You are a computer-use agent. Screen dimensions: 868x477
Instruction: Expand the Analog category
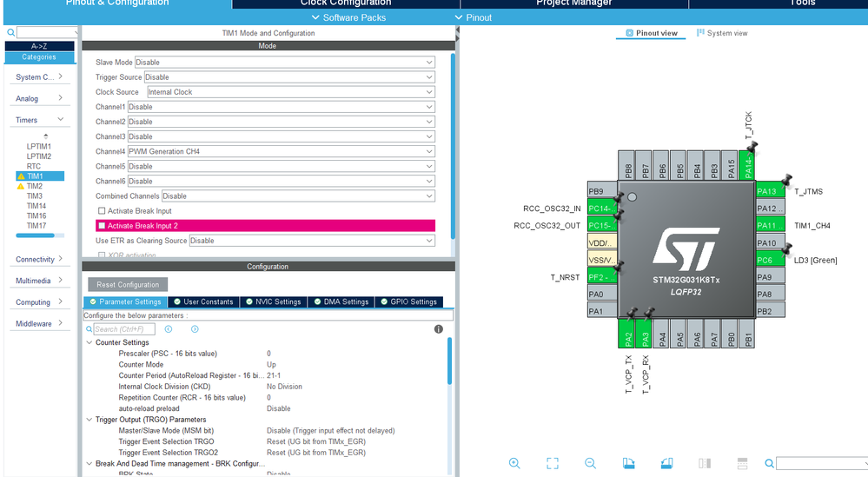pos(60,98)
